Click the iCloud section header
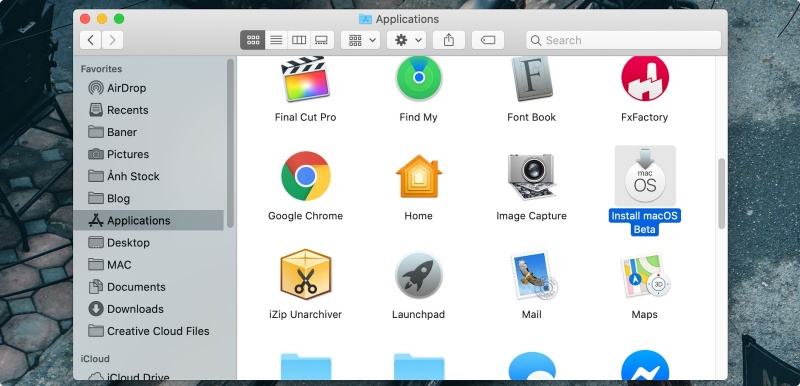This screenshot has height=386, width=800. tap(95, 358)
